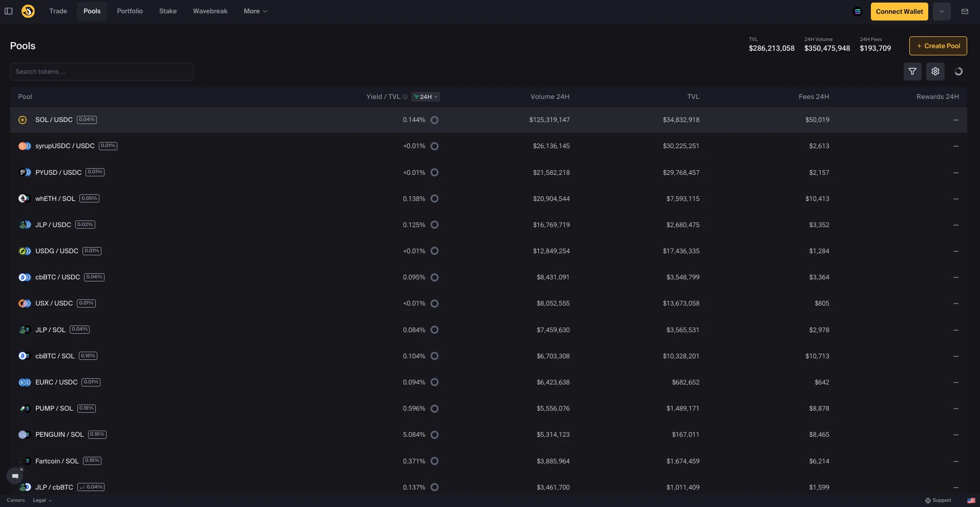The width and height of the screenshot is (980, 507).
Task: Click the whETH / SOL token icon
Action: coord(25,198)
